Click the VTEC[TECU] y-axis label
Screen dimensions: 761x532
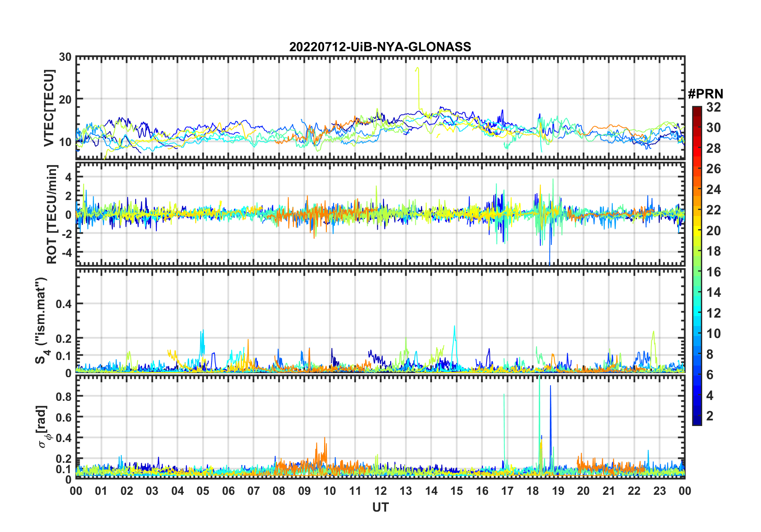[49, 108]
